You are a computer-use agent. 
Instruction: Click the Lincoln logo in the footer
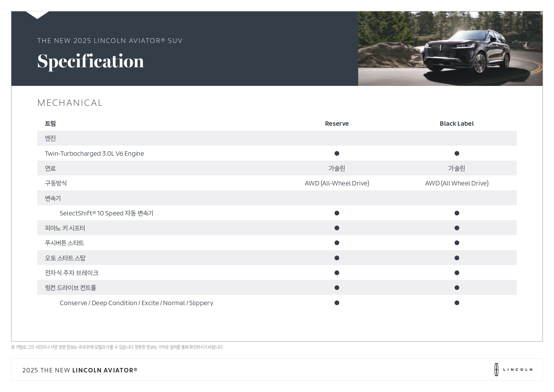pos(513,370)
